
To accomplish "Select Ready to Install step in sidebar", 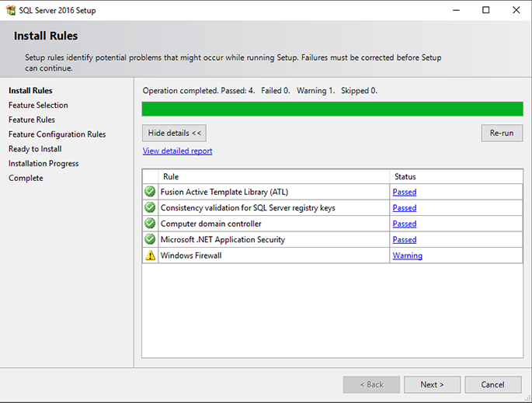I will point(35,148).
